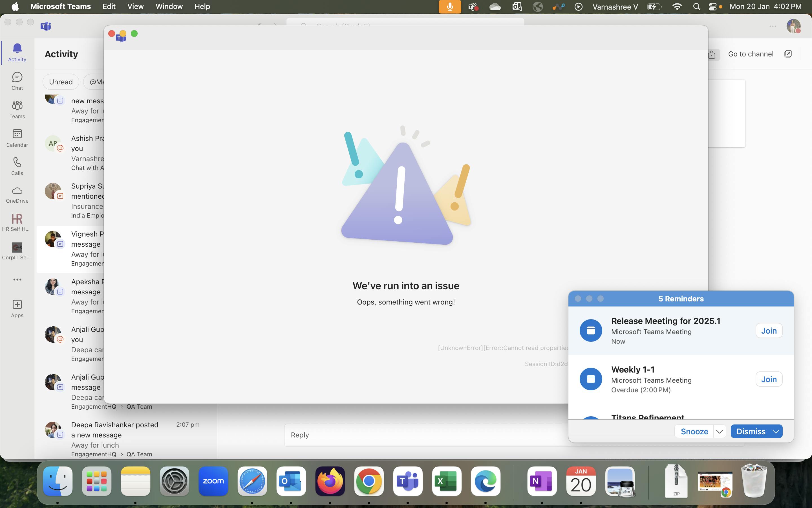Toggle the @Mentions filter in Activity
Image resolution: width=812 pixels, height=508 pixels.
tap(94, 82)
